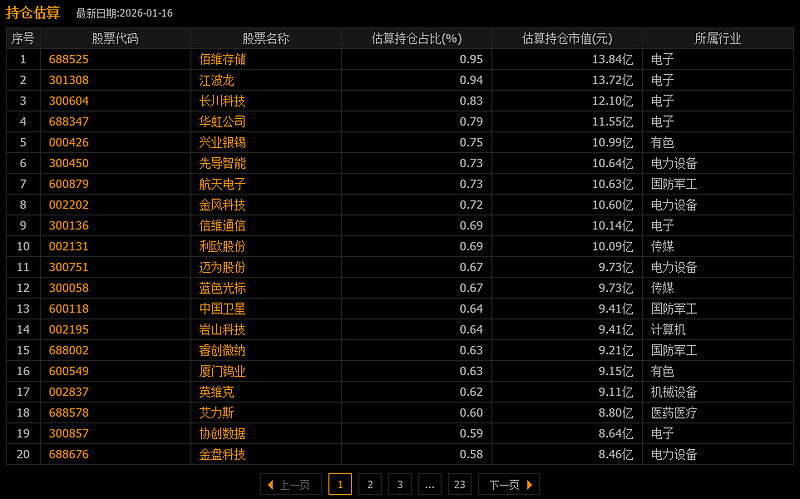Image resolution: width=800 pixels, height=499 pixels.
Task: Open stock code 002202
Action: (69, 205)
